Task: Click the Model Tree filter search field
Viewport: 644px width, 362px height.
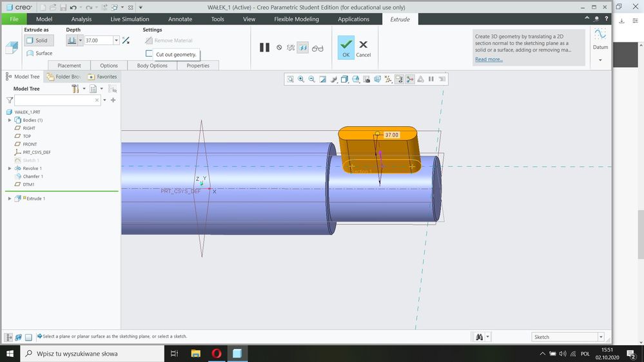Action: [x=57, y=100]
